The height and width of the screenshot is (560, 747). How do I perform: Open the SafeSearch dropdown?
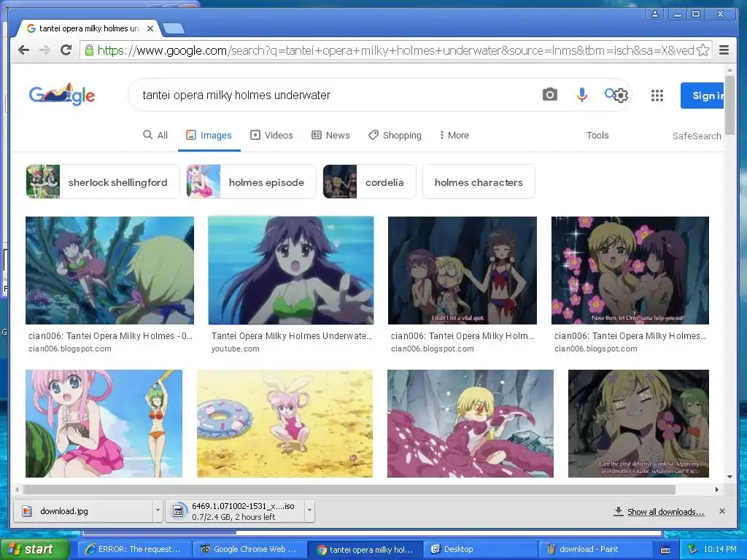click(697, 136)
